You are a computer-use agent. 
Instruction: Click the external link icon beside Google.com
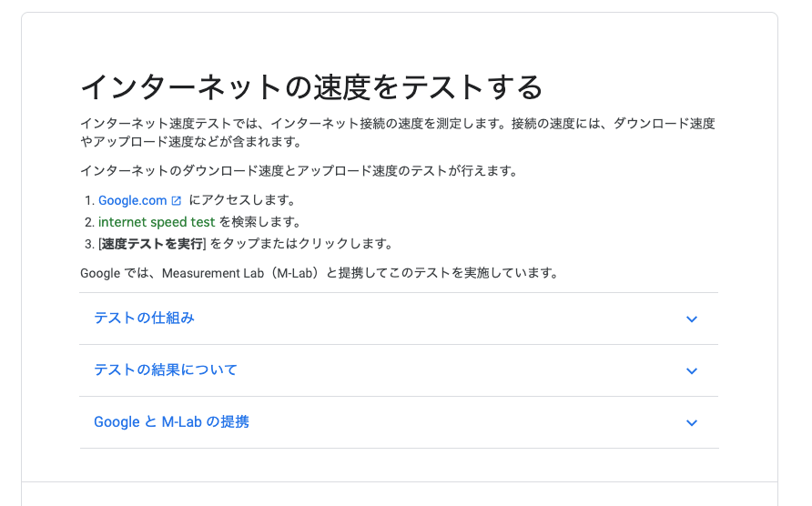[177, 201]
